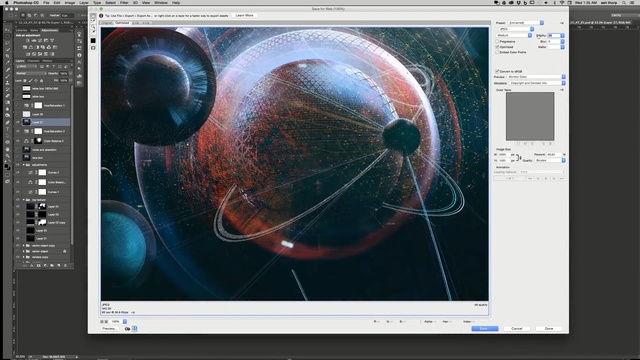The height and width of the screenshot is (360, 640).
Task: Open the Metadata Copyright and Contact Info dropdown
Action: pos(537,83)
